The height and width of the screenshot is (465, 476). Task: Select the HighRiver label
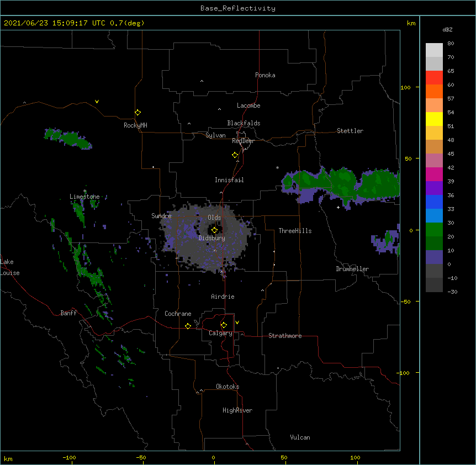(237, 410)
